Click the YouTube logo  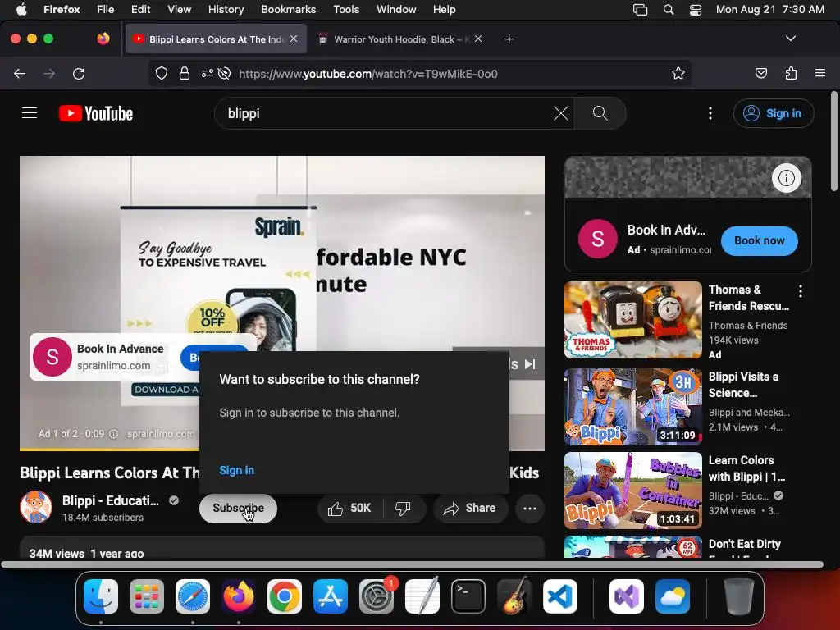coord(96,113)
